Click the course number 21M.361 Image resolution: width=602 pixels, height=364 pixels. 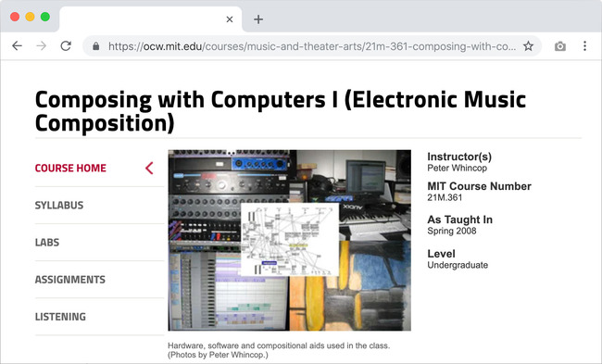pos(445,197)
